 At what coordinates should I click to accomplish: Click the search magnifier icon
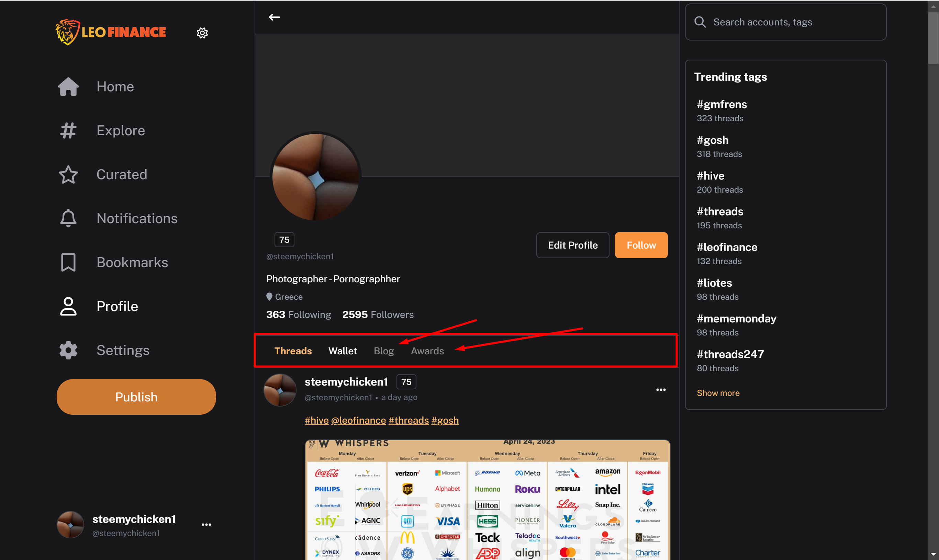(x=700, y=22)
